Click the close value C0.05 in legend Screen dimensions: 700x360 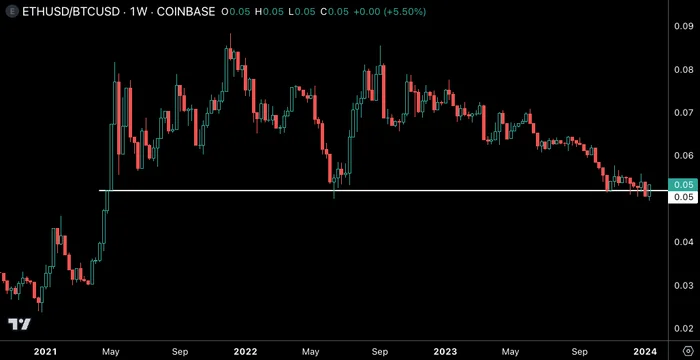pyautogui.click(x=335, y=12)
